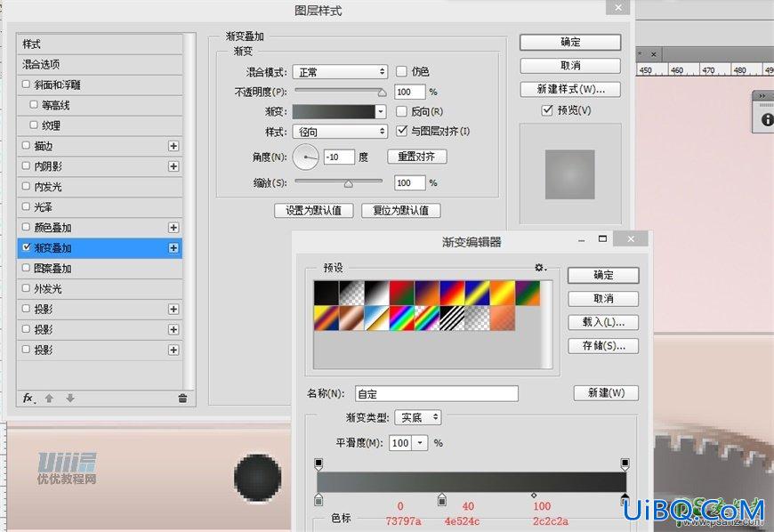Click the 平滑度 value field showing 100
The width and height of the screenshot is (774, 532).
pyautogui.click(x=401, y=443)
